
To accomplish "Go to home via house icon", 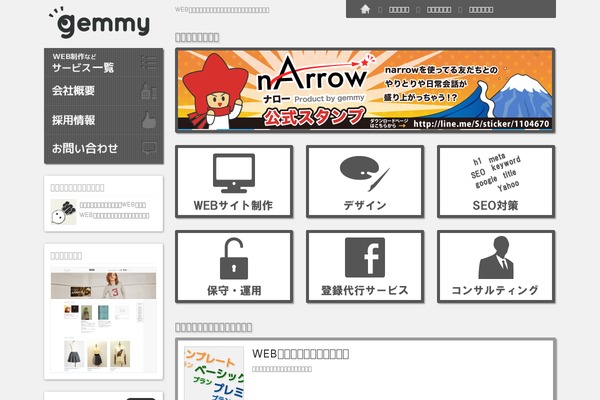I will pos(365,9).
